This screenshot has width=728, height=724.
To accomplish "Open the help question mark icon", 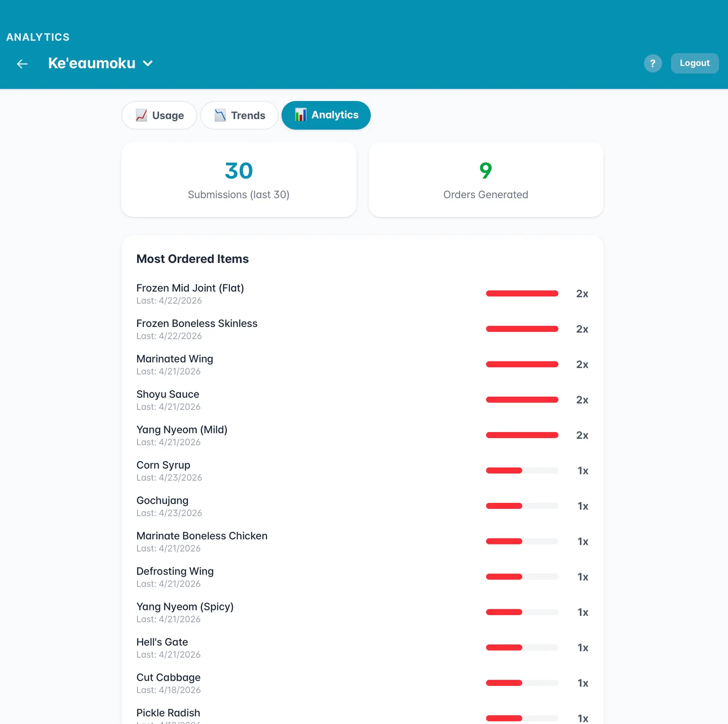I will pyautogui.click(x=652, y=63).
